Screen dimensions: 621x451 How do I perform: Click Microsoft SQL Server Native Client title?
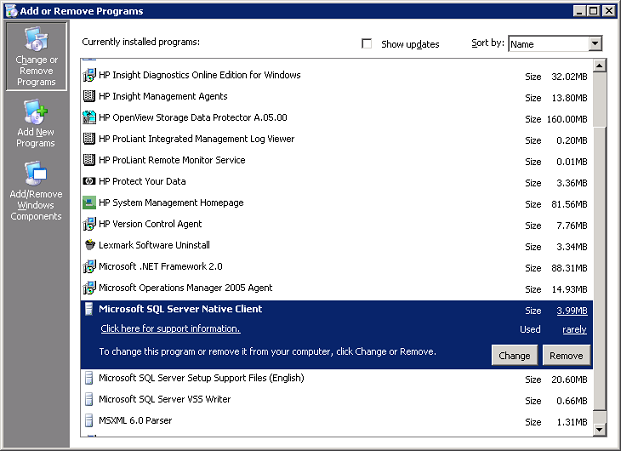(180, 309)
